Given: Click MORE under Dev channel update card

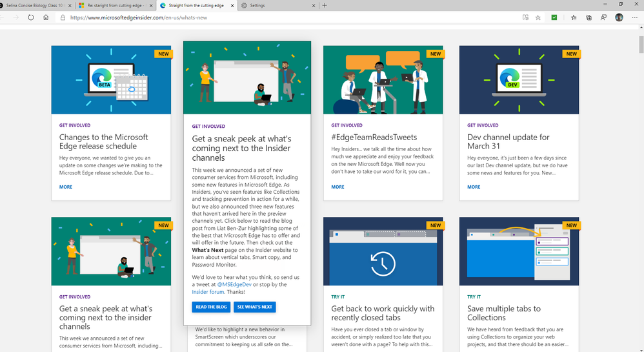Looking at the screenshot, I should point(474,187).
